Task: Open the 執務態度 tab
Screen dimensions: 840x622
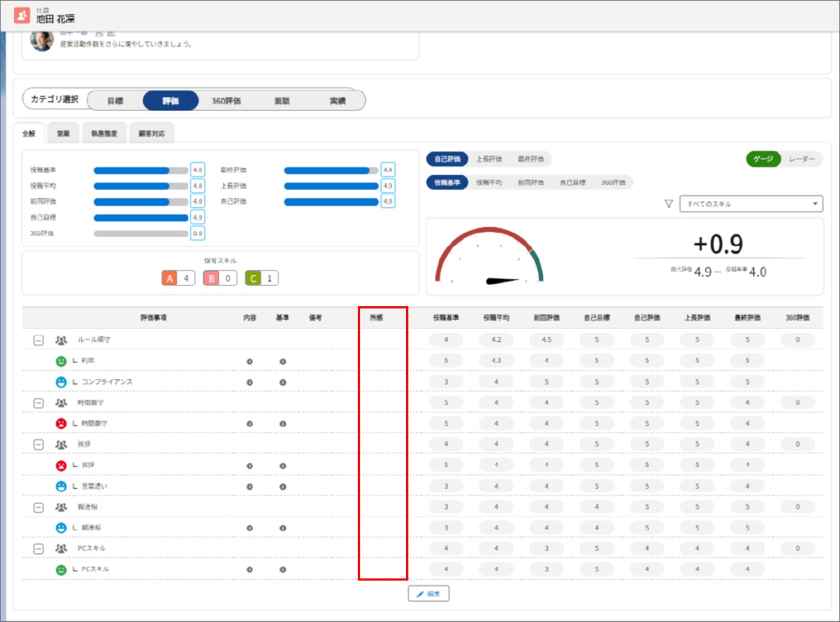Action: point(104,133)
